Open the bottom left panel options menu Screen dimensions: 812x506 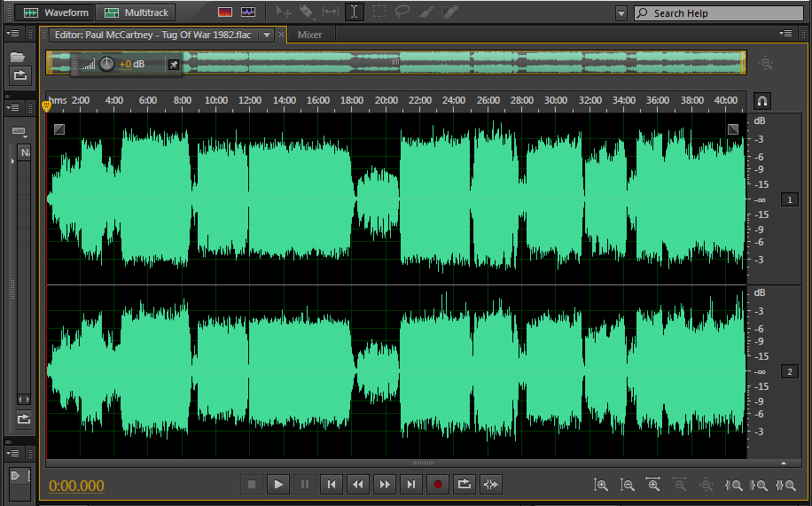click(x=12, y=454)
